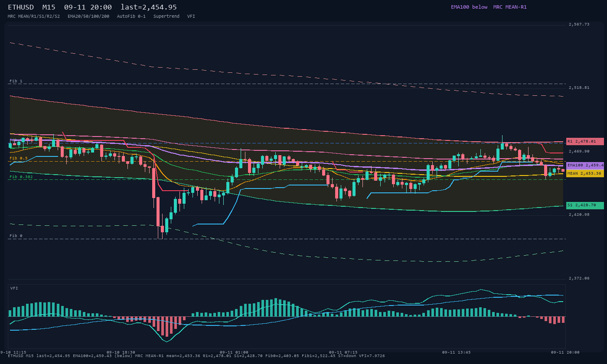The height and width of the screenshot is (364, 607).
Task: Click the 2,420.98 price axis label
Action: coord(579,214)
